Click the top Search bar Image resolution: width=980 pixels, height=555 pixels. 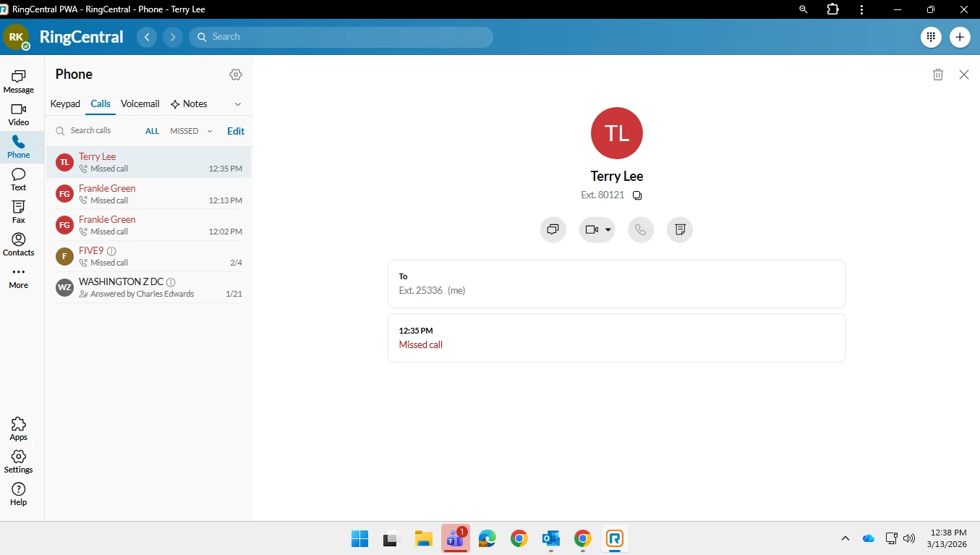[341, 37]
